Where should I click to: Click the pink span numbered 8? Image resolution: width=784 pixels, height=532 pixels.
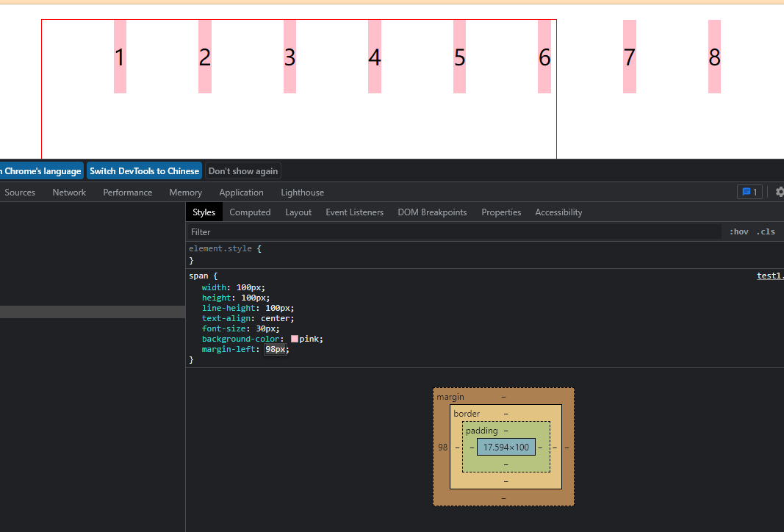pyautogui.click(x=714, y=57)
